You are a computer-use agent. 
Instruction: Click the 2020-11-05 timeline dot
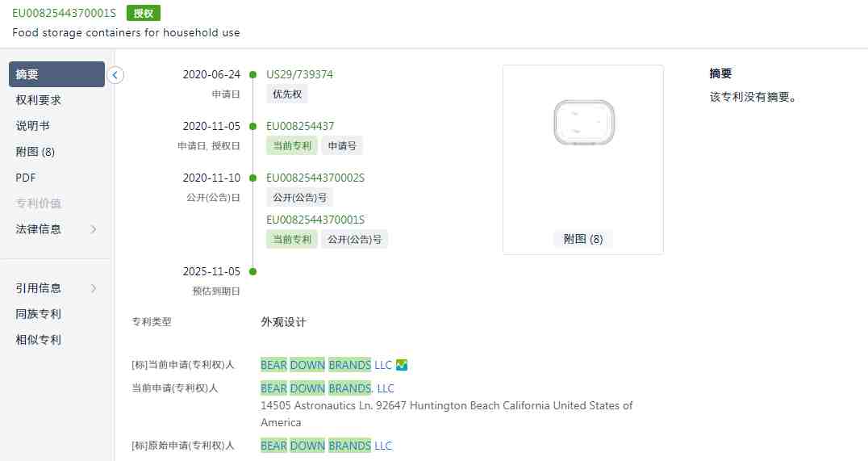[253, 126]
